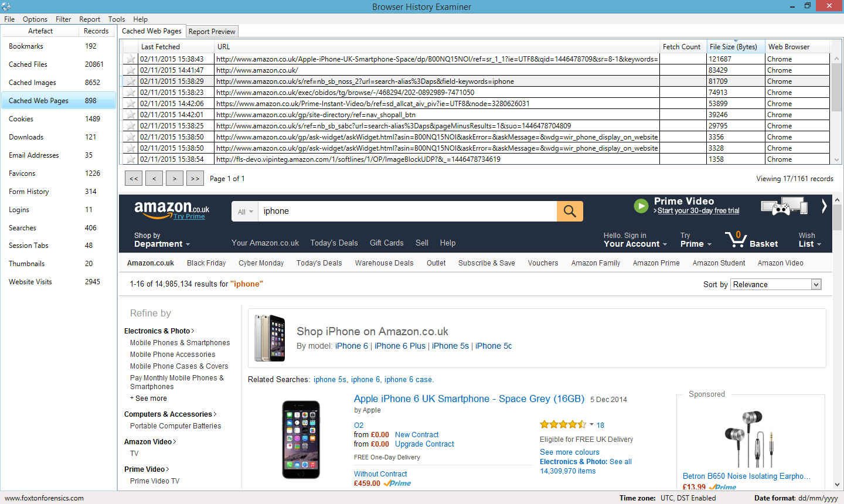This screenshot has height=504, width=844.
Task: Click the Prime Video play icon
Action: coord(641,206)
